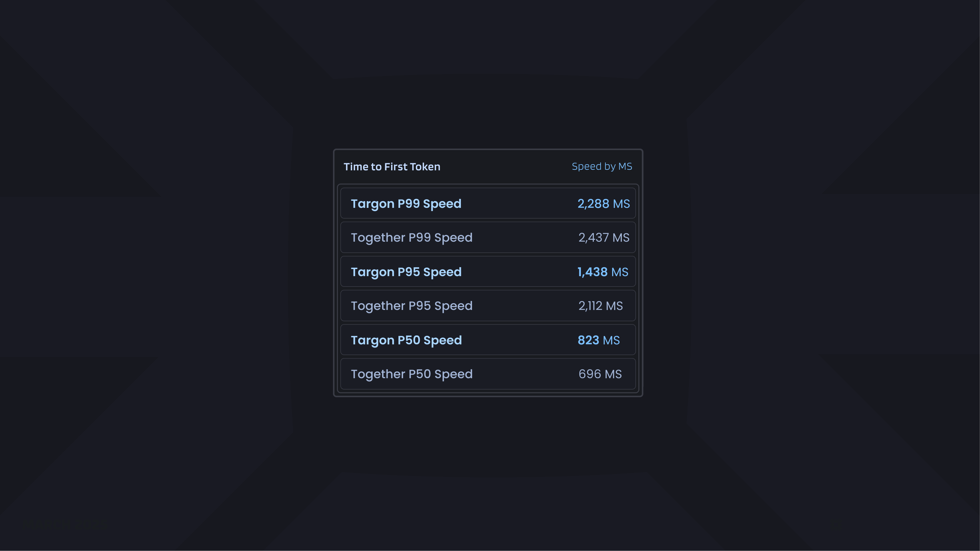Click the MS unit beside 2,288

[621, 204]
